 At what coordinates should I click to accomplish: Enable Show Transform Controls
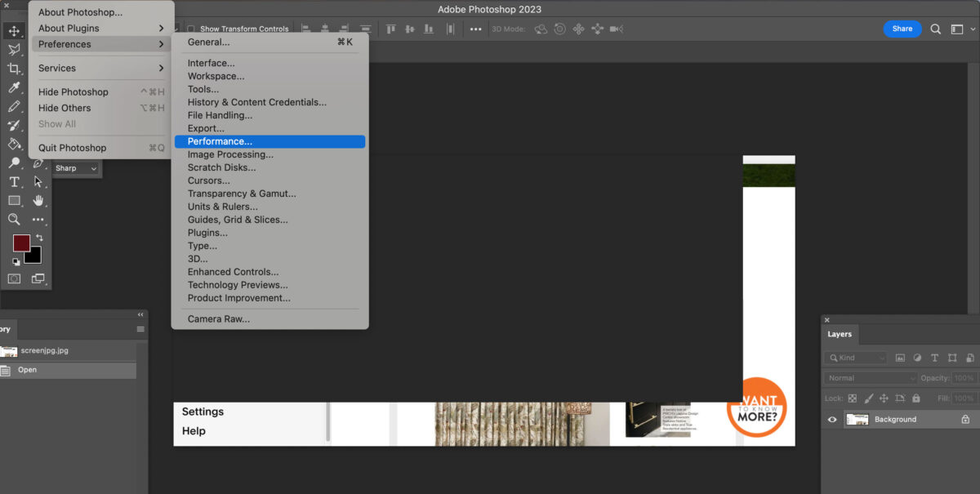pyautogui.click(x=189, y=28)
